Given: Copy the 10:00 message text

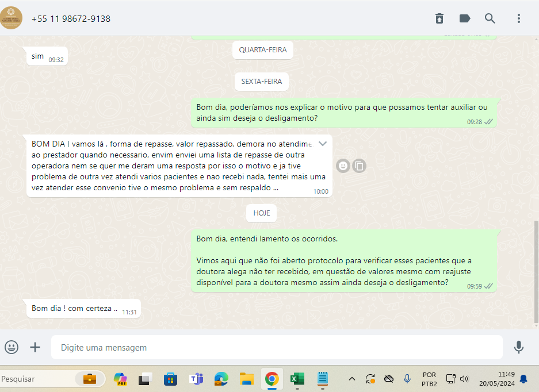Looking at the screenshot, I should [x=359, y=166].
